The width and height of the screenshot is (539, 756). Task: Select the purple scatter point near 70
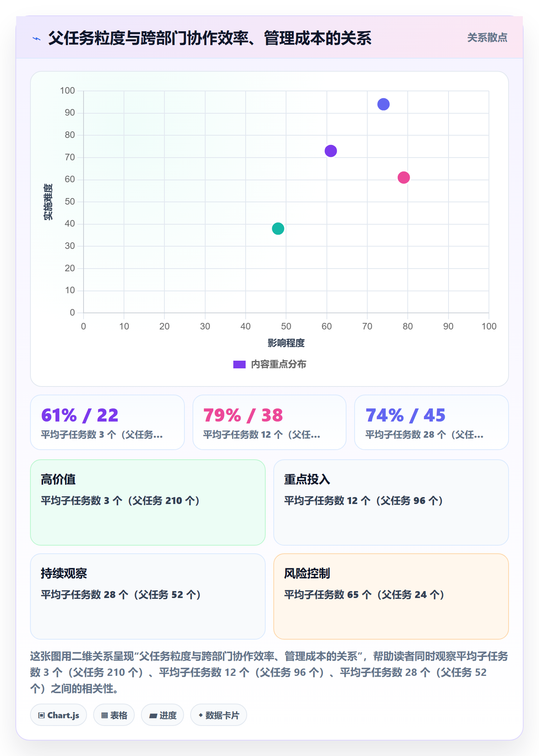point(331,151)
